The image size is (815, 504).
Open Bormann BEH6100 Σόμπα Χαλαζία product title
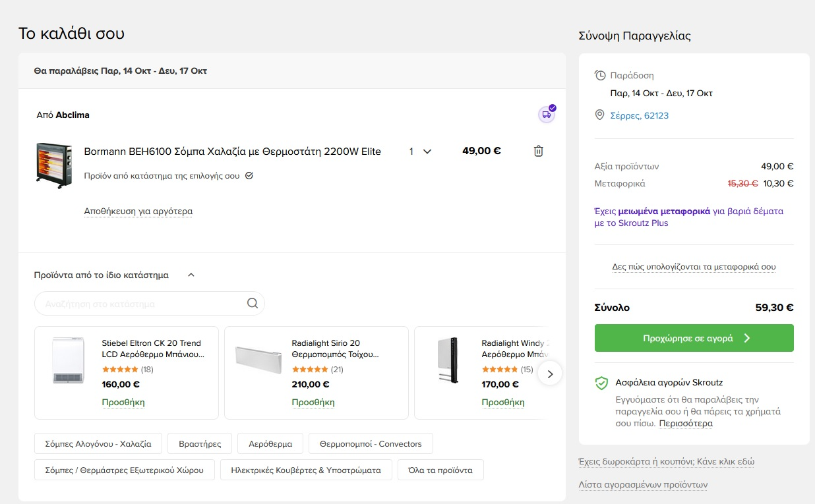[x=233, y=152]
